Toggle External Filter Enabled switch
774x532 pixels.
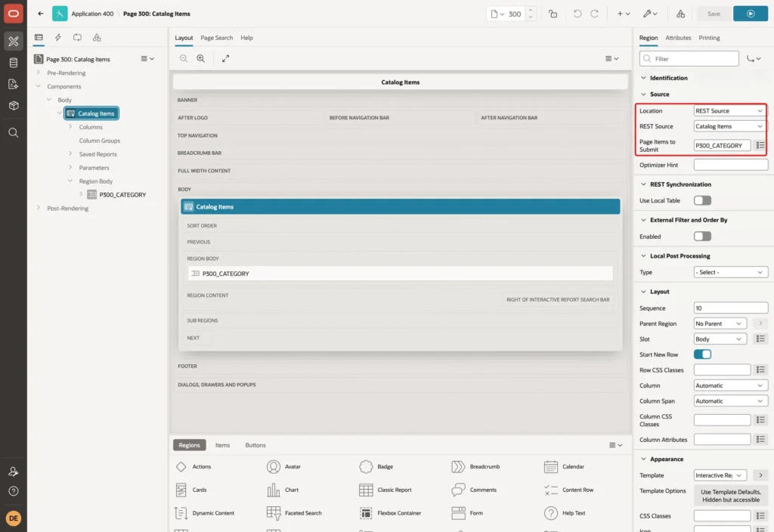point(702,237)
